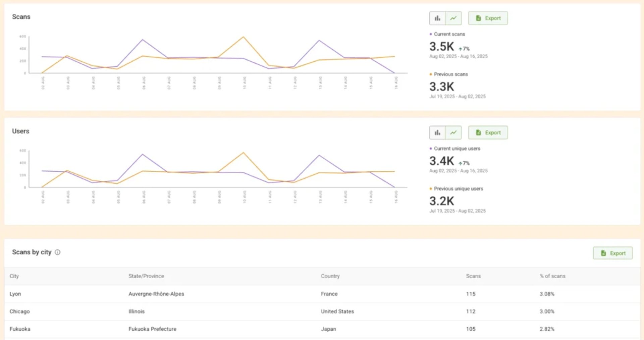Click the Fukuoka Prefecture cell
644x340 pixels.
coord(152,329)
